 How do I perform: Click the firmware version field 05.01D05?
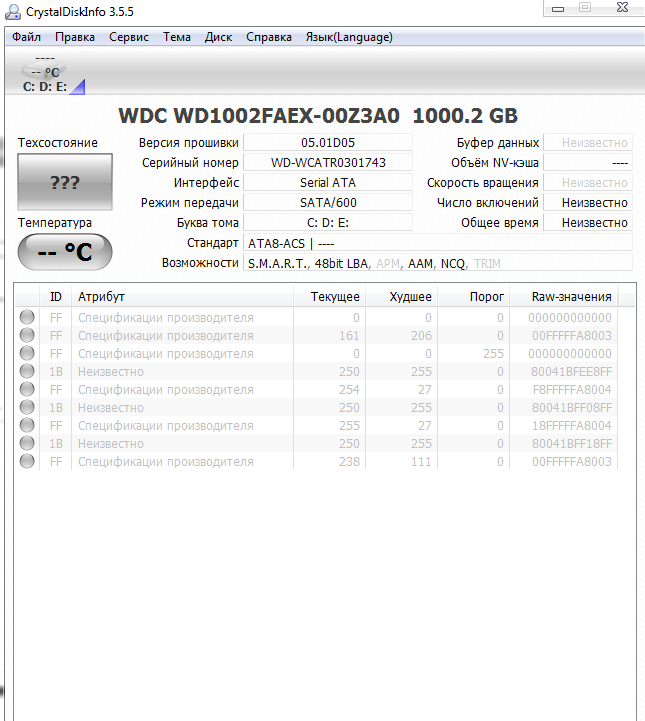328,143
